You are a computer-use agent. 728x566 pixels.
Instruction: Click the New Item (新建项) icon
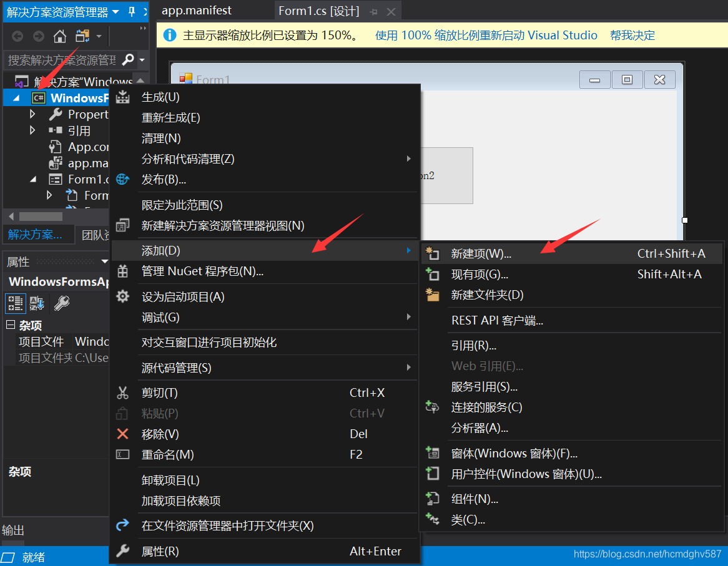[432, 253]
